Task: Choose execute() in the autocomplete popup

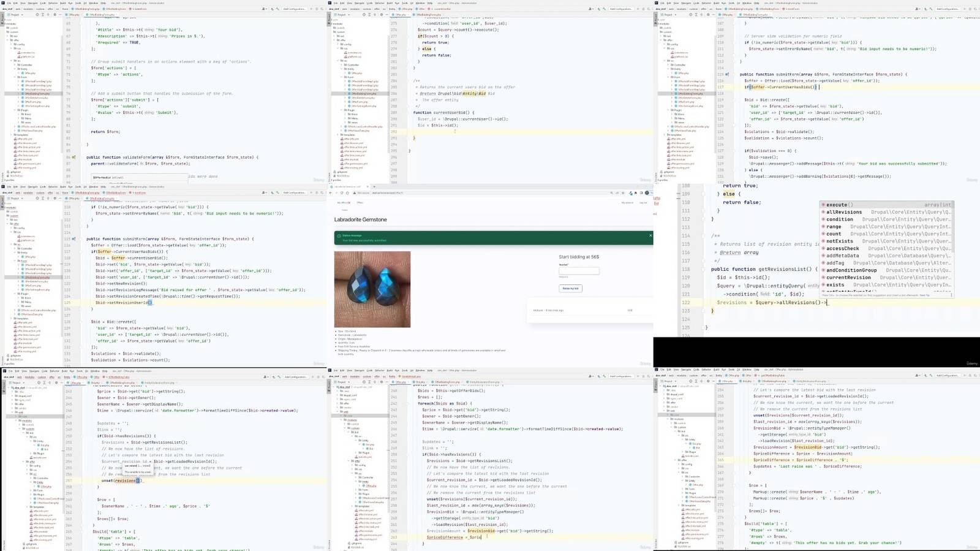Action: click(886, 205)
